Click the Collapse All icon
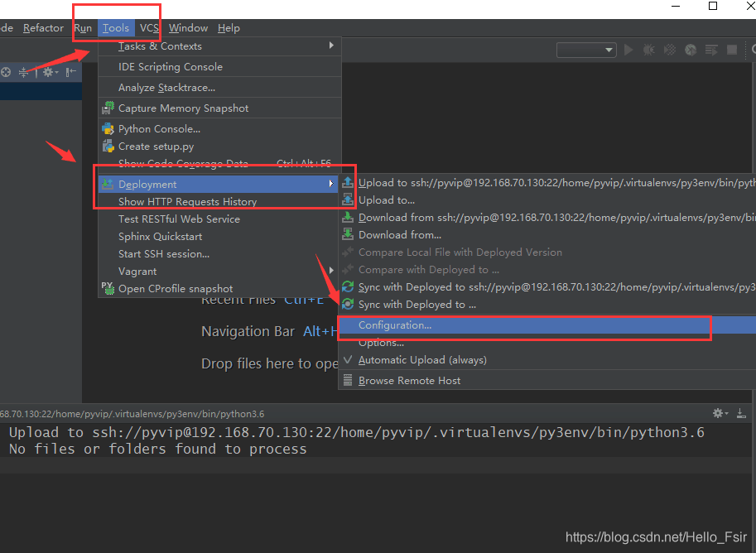This screenshot has width=756, height=553. click(23, 72)
